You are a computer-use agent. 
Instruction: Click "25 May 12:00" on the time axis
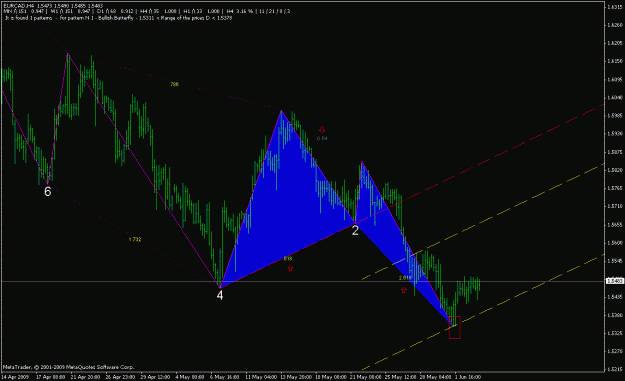[x=401, y=377]
